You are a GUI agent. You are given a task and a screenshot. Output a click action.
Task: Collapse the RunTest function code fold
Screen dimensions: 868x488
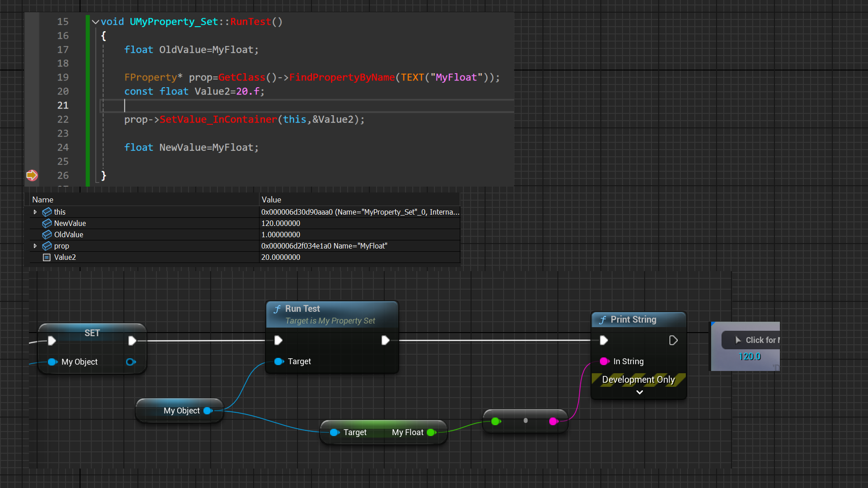tap(95, 22)
